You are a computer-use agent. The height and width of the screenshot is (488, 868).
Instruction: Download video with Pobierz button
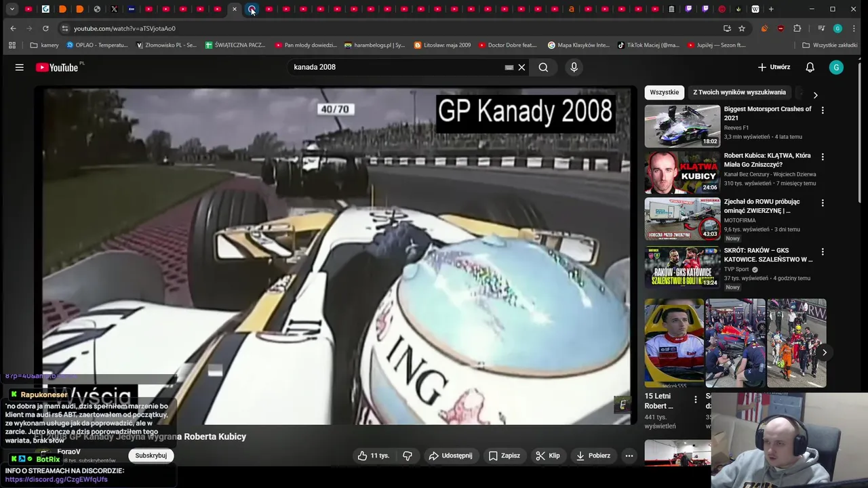(593, 455)
